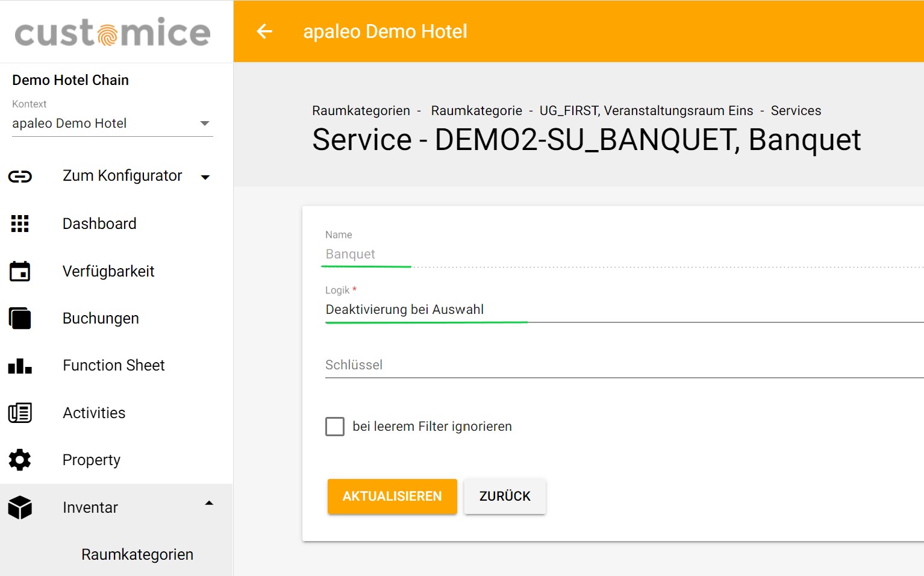Click the 'Kontext' label
This screenshot has width=924, height=576.
click(29, 104)
